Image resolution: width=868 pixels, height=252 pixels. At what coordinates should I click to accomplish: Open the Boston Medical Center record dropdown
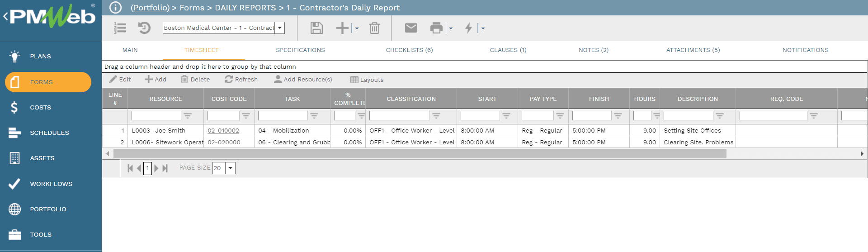(x=280, y=28)
